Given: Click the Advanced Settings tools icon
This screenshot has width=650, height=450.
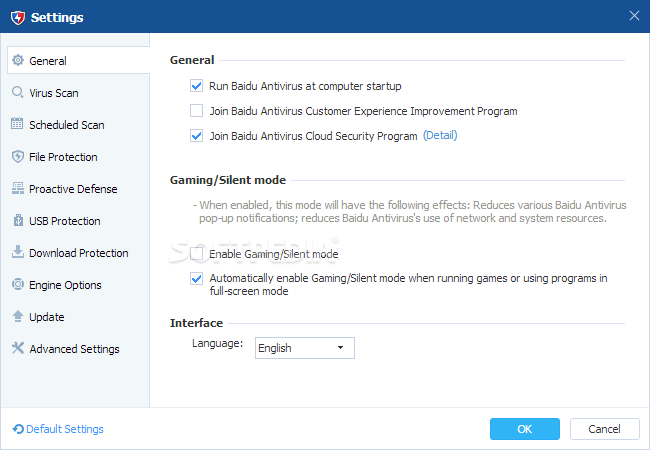Looking at the screenshot, I should 17,348.
